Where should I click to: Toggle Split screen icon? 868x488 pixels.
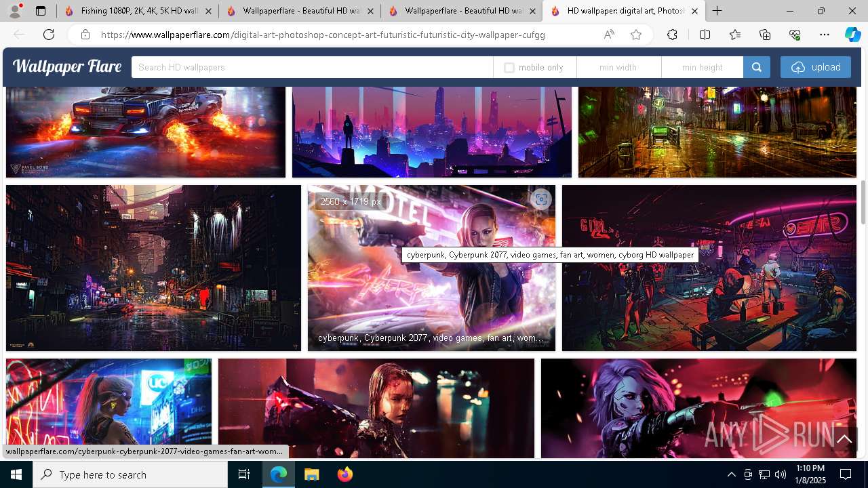705,35
